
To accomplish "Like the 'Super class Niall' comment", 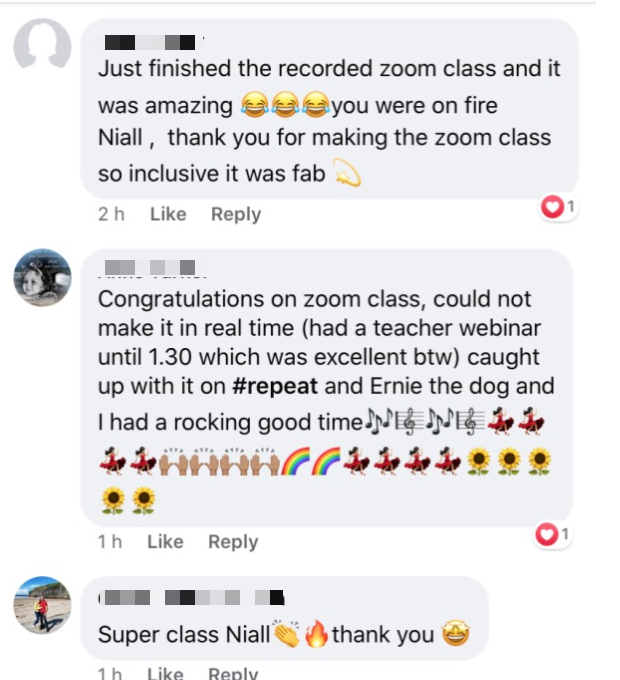I will (x=165, y=673).
